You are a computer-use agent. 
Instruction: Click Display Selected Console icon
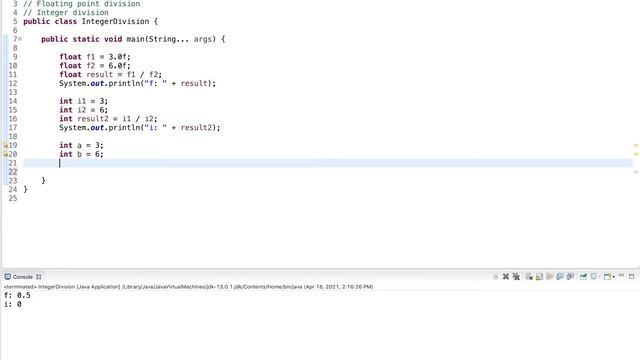(594, 277)
